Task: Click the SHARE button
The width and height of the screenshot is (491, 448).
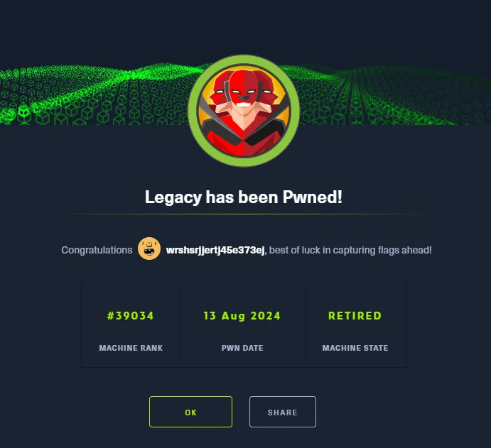Action: coord(283,412)
